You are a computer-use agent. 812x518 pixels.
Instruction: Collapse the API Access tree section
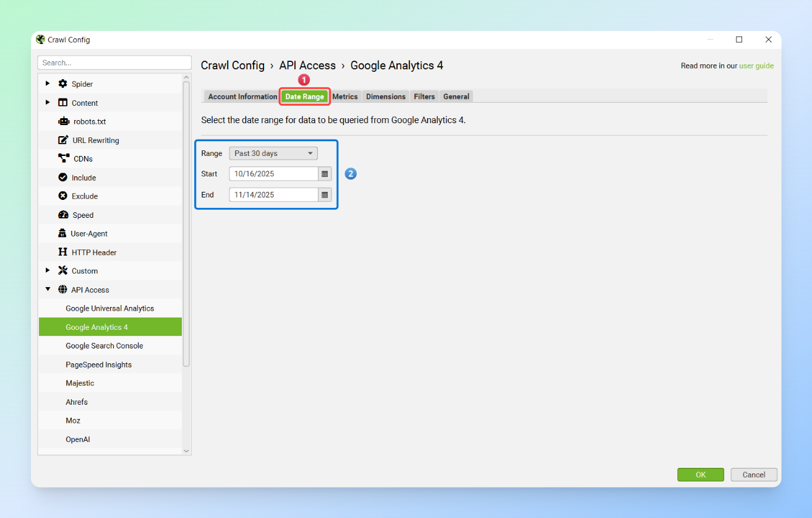(x=48, y=289)
